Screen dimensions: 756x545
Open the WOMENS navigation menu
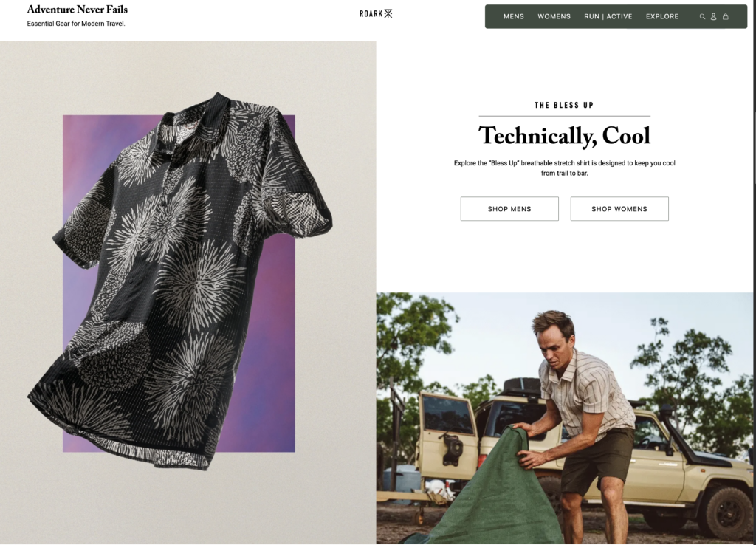[554, 16]
